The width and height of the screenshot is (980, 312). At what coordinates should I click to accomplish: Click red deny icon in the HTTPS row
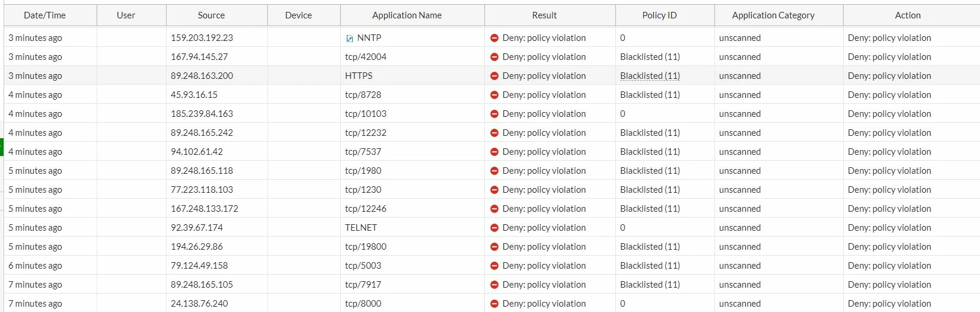494,76
